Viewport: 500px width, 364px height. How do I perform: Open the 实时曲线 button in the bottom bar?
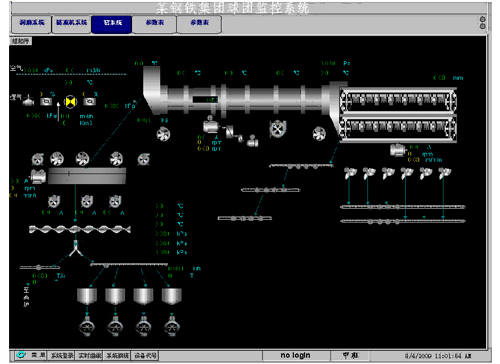pyautogui.click(x=89, y=356)
